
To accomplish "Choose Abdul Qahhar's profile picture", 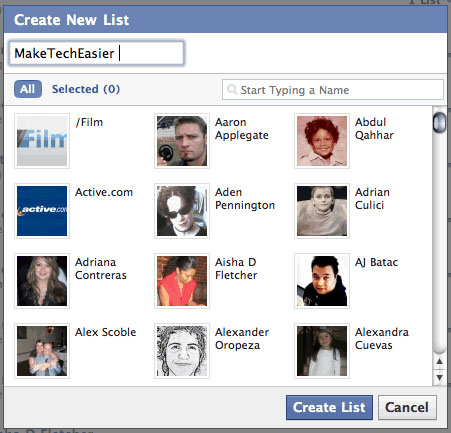I will pos(322,141).
